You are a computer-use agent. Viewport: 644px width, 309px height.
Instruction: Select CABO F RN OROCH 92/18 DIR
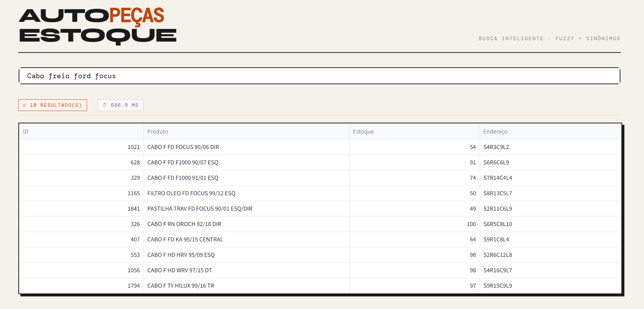point(184,224)
